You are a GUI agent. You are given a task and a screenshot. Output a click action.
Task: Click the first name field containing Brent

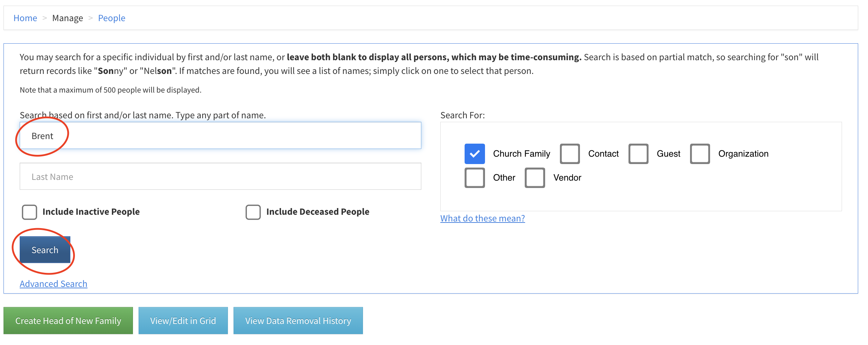(x=220, y=136)
